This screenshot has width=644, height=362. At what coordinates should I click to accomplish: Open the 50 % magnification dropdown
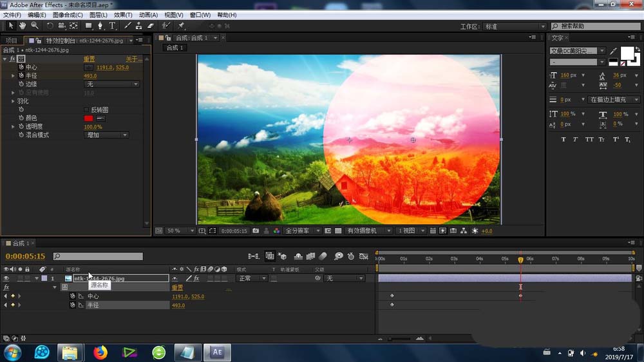coord(180,231)
